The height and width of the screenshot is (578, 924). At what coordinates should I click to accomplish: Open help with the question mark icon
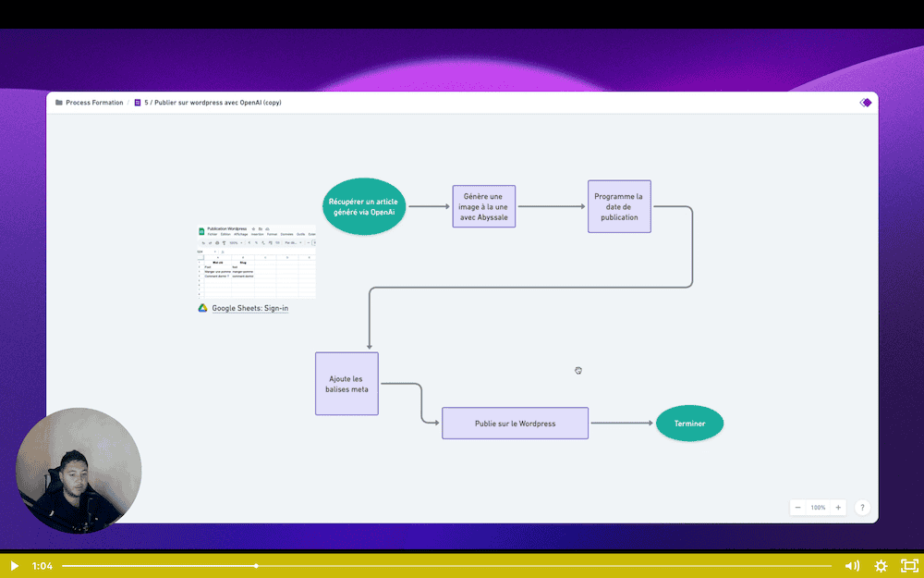862,508
